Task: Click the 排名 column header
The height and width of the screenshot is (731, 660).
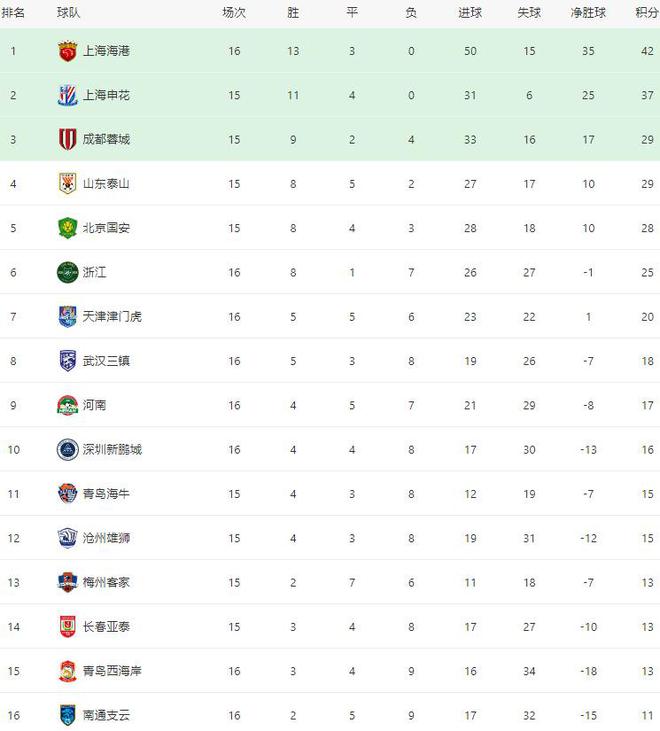Action: tap(14, 13)
